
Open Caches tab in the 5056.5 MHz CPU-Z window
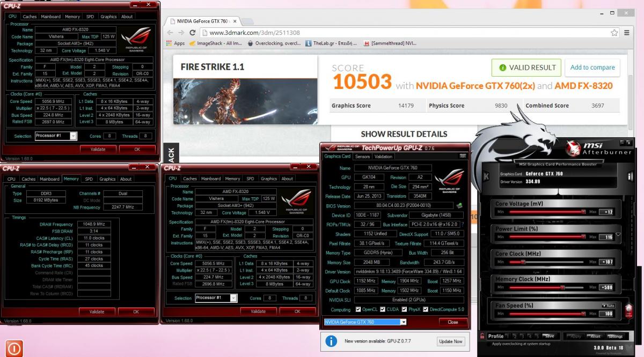click(190, 178)
